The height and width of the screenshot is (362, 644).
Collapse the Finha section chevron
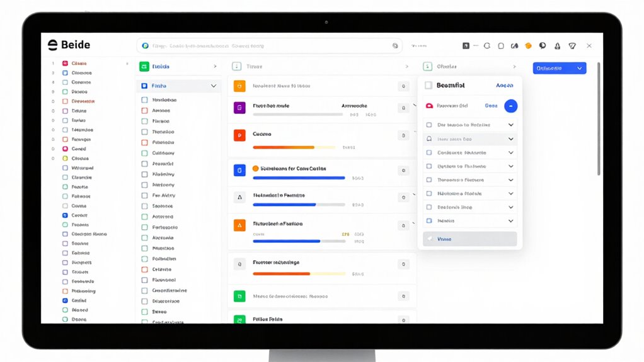(214, 86)
